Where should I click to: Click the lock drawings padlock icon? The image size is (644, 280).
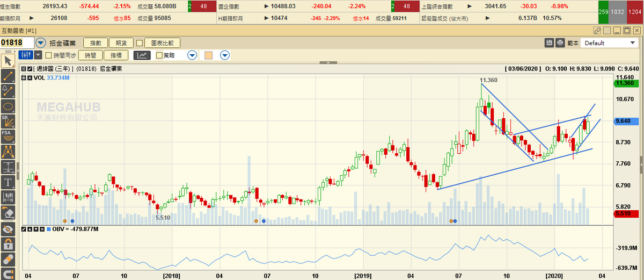[x=8, y=245]
